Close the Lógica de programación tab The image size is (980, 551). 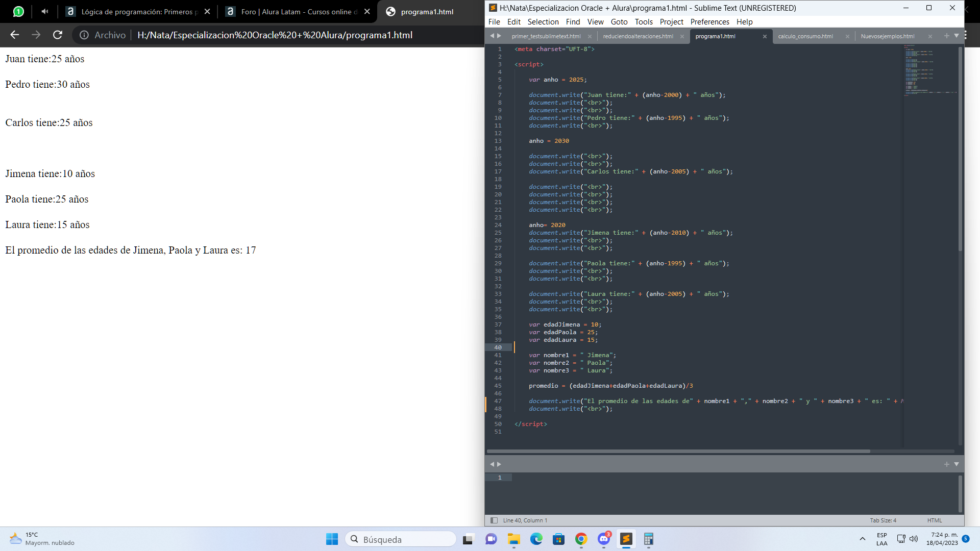207,11
